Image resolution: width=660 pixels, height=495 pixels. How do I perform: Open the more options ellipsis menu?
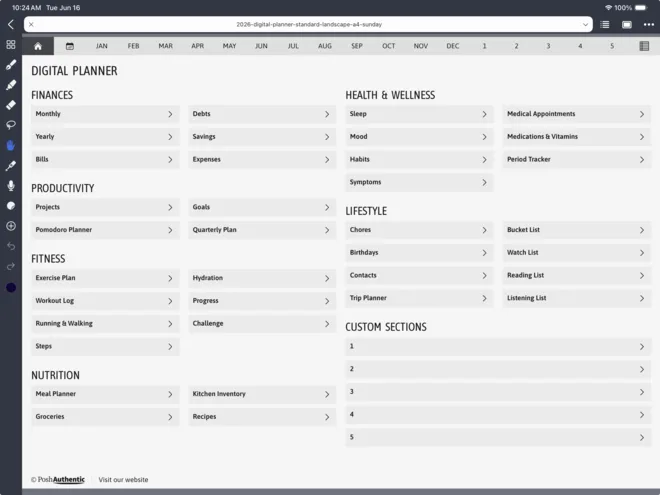click(649, 24)
